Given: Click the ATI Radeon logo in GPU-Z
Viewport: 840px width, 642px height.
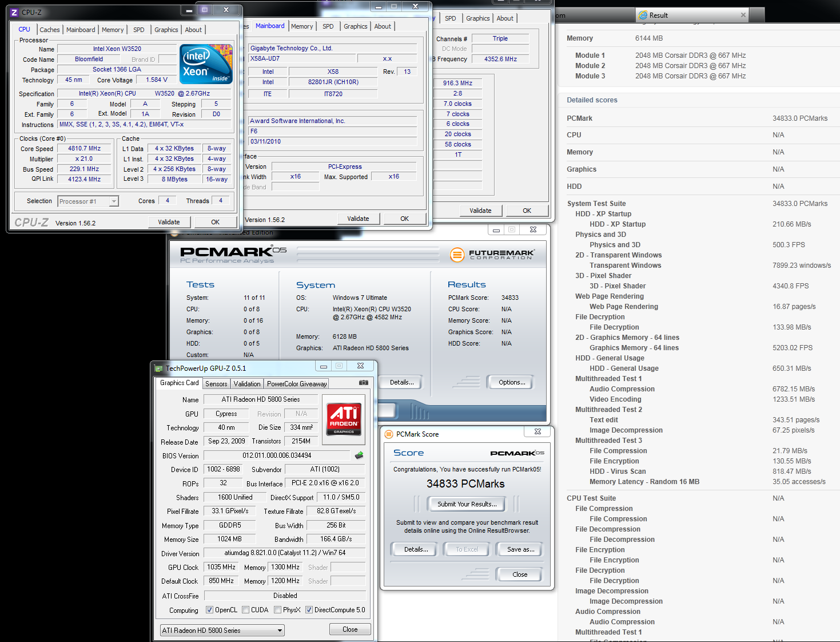Looking at the screenshot, I should (x=344, y=419).
